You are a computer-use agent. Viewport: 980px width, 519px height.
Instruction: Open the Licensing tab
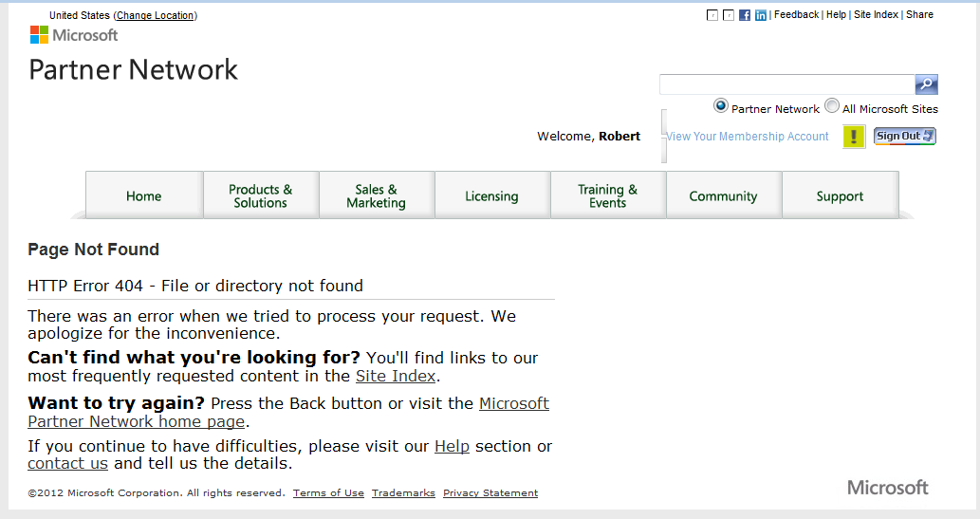[x=491, y=195]
